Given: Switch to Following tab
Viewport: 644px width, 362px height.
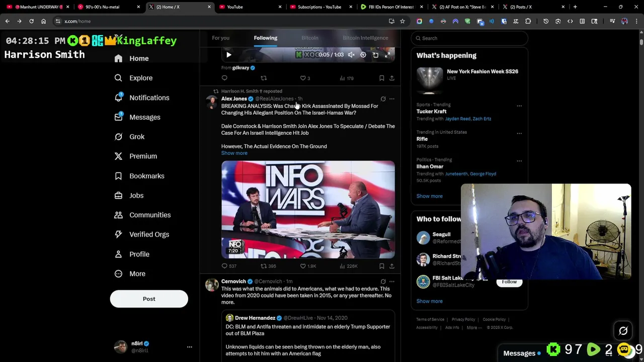Looking at the screenshot, I should pyautogui.click(x=265, y=38).
